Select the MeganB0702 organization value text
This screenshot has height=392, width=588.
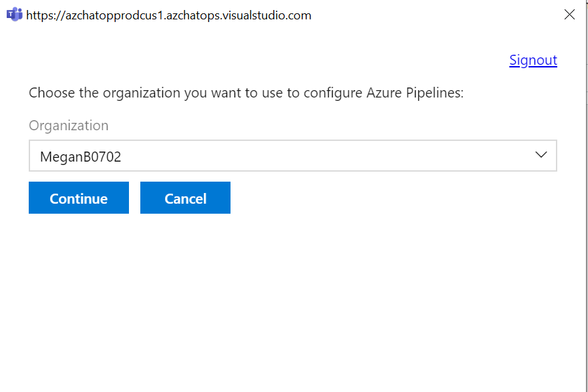80,157
